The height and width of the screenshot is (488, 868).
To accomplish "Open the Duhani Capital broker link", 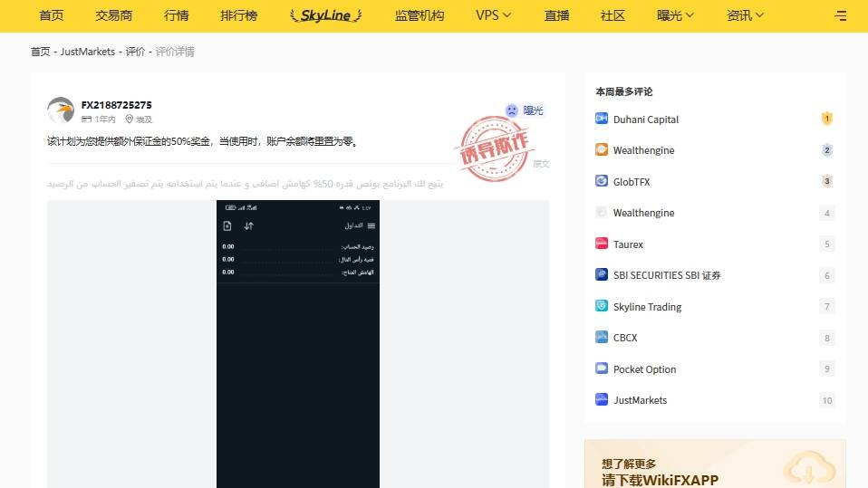I will click(x=645, y=119).
